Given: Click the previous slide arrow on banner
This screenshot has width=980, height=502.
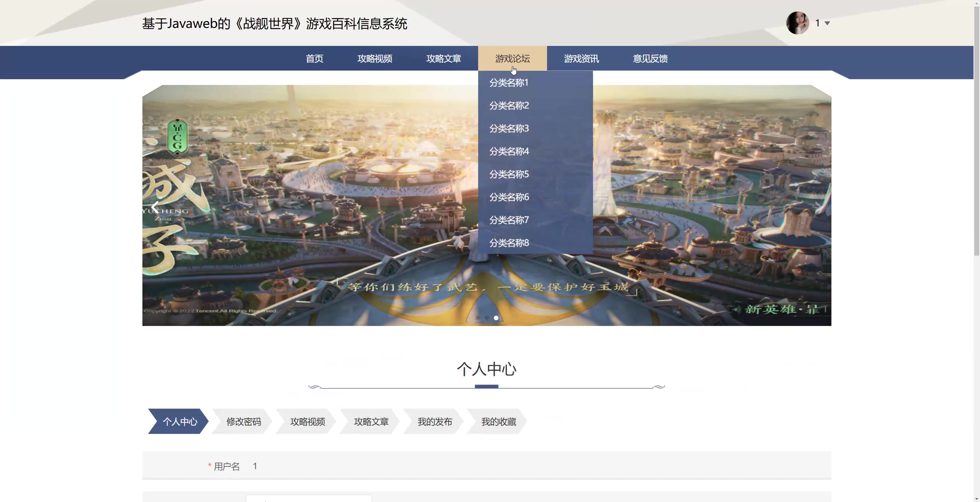Looking at the screenshot, I should [x=155, y=207].
